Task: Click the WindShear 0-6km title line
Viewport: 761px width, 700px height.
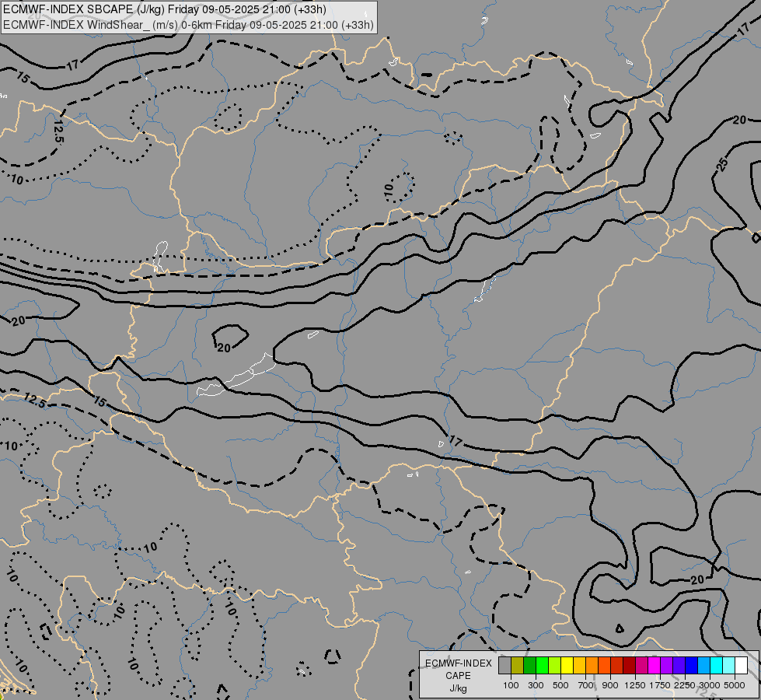Action: [x=188, y=25]
